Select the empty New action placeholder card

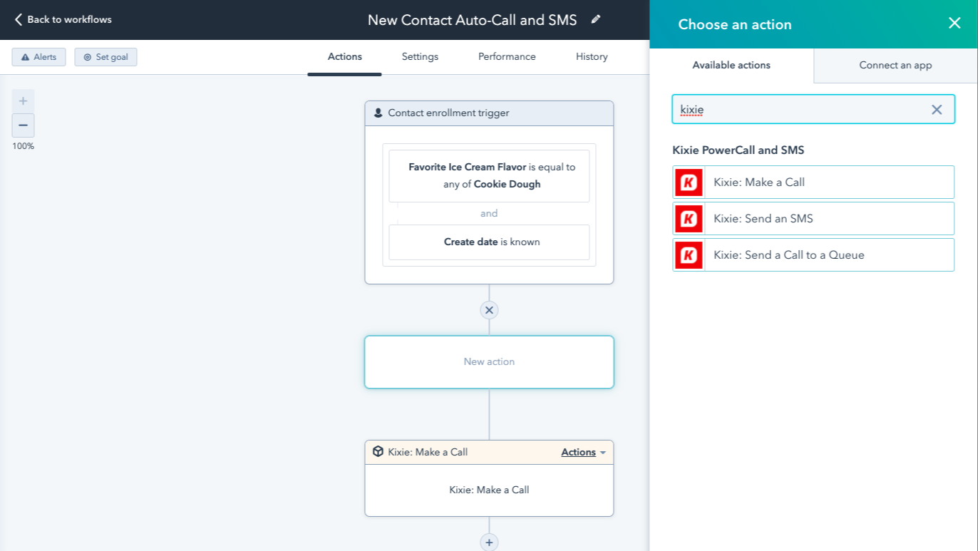click(489, 361)
